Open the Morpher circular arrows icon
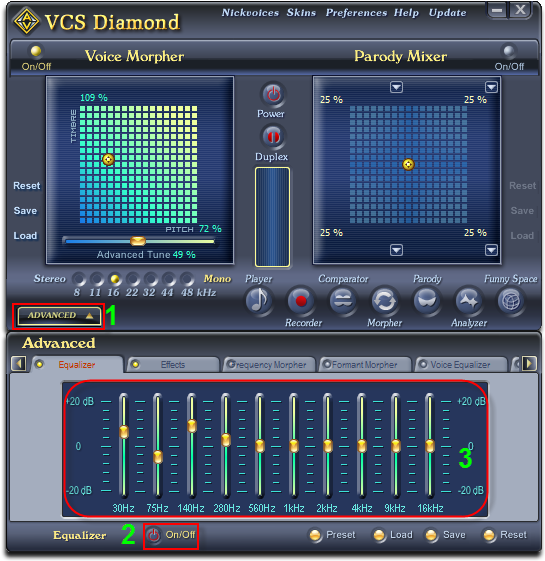 pyautogui.click(x=385, y=301)
